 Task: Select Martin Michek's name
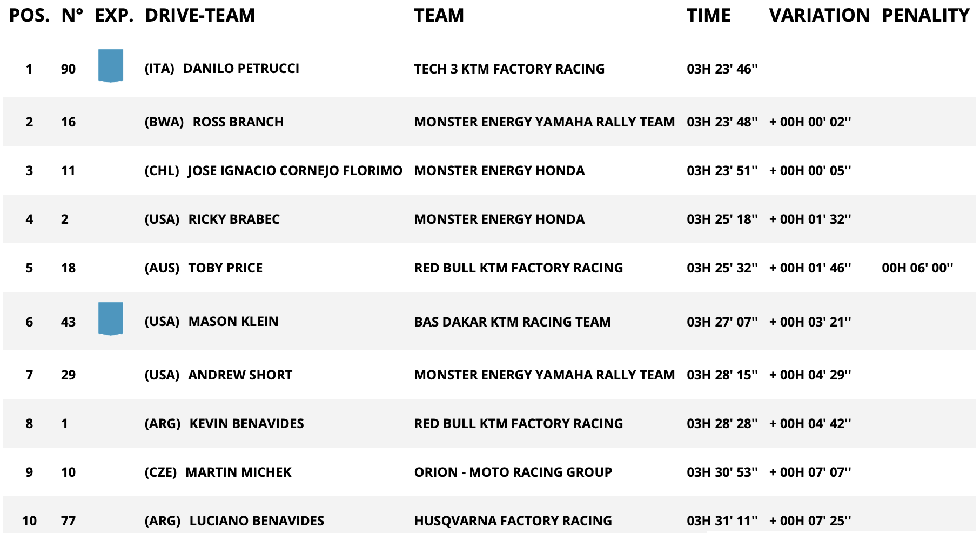[x=238, y=472]
